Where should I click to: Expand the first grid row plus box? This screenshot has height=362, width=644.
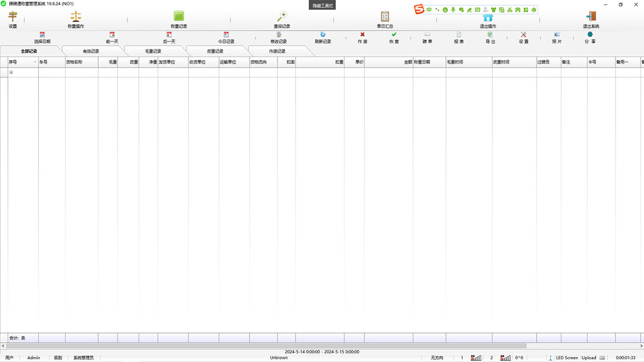click(x=11, y=72)
